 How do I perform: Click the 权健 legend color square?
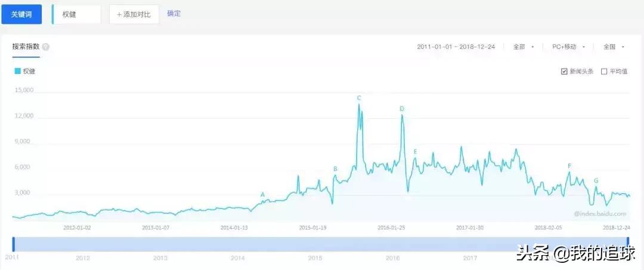click(17, 71)
